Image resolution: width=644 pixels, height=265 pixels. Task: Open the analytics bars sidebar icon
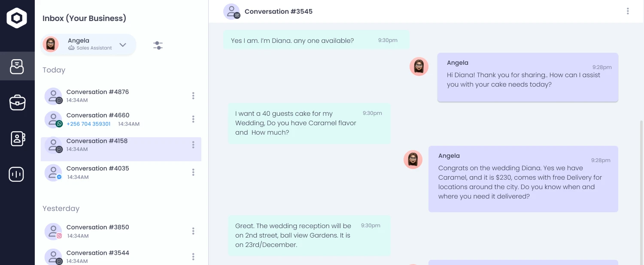coord(16,175)
